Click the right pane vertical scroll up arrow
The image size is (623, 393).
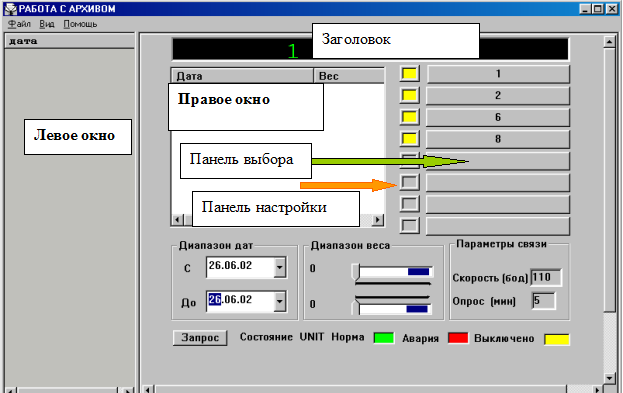[609, 41]
